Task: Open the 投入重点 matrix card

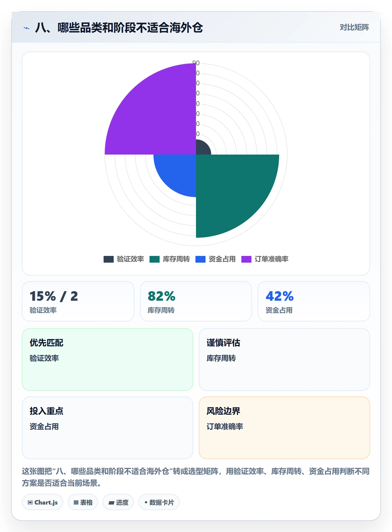Action: point(108,428)
